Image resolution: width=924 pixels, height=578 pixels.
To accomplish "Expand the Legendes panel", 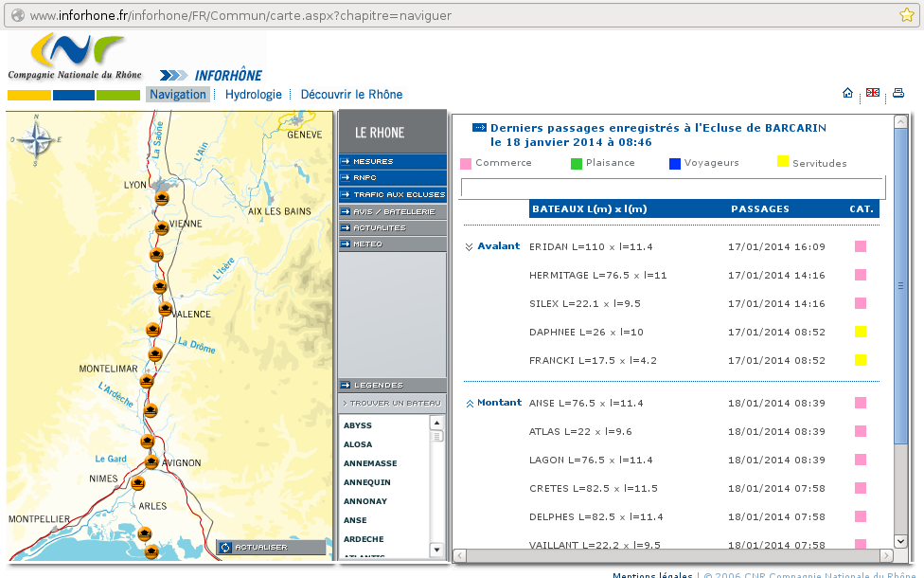I will [x=392, y=386].
